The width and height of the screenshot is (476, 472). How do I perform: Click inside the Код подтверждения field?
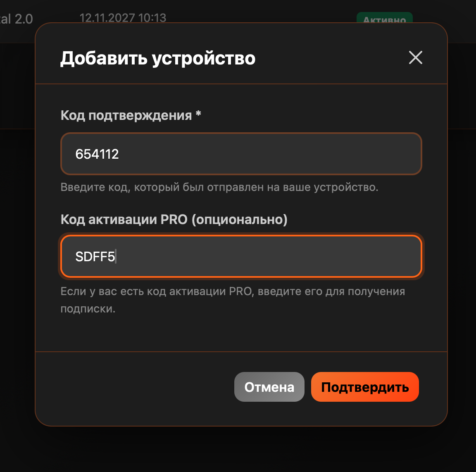tap(241, 154)
